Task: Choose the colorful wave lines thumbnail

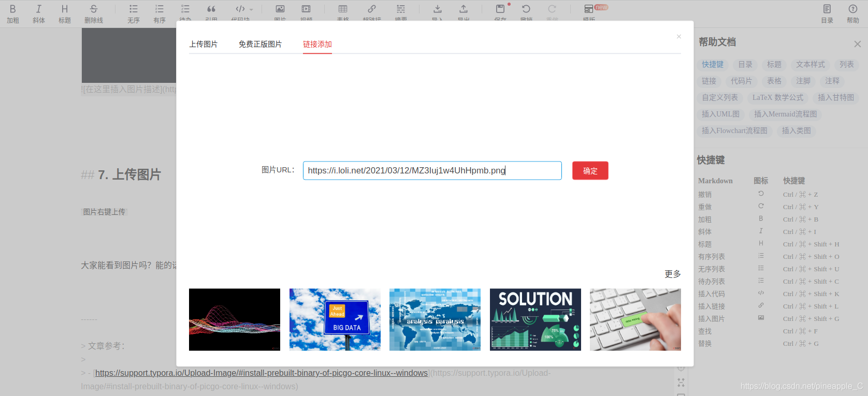Action: tap(235, 320)
